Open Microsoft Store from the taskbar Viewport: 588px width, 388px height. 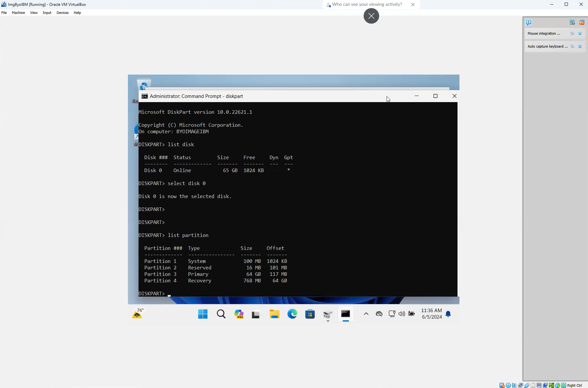310,314
